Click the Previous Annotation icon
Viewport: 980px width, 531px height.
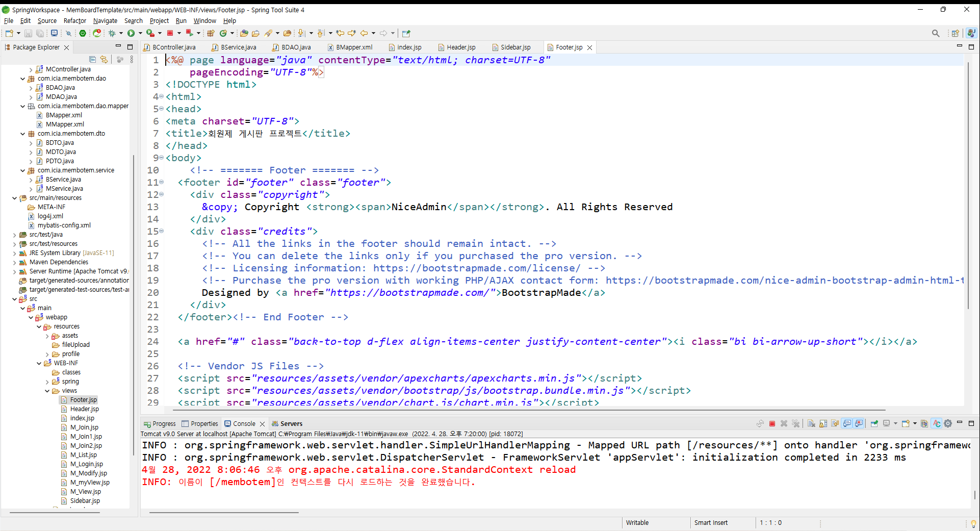[321, 33]
